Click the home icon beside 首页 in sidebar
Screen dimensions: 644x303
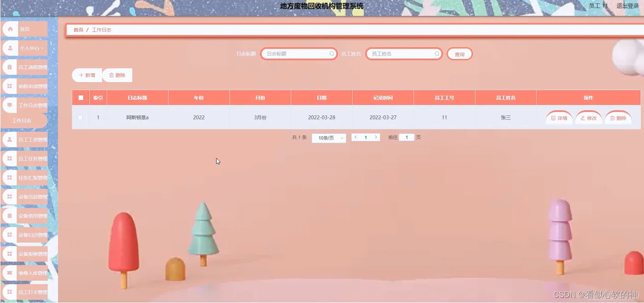10,29
